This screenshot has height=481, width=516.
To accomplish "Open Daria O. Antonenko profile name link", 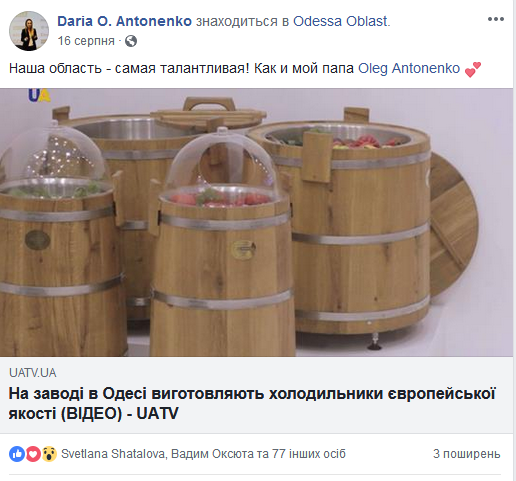I will tap(124, 21).
